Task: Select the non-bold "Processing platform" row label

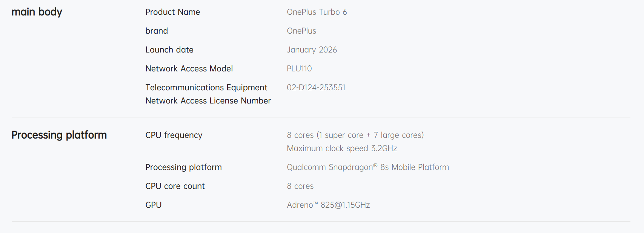Action: (x=183, y=167)
